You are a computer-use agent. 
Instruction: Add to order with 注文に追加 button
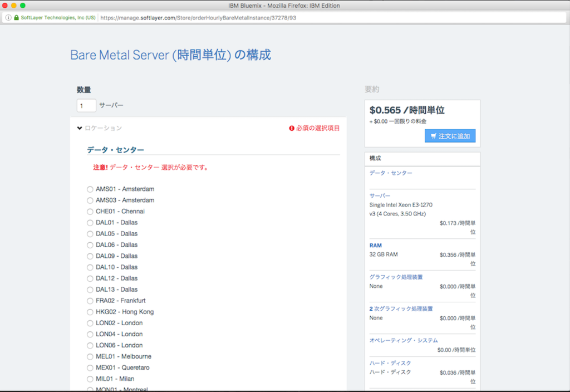pos(450,136)
